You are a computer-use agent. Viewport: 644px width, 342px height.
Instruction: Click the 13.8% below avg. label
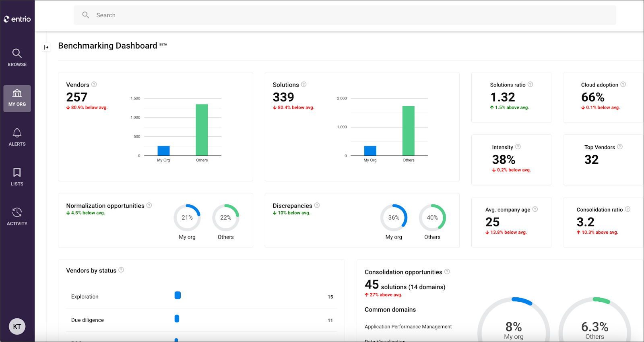pos(506,232)
